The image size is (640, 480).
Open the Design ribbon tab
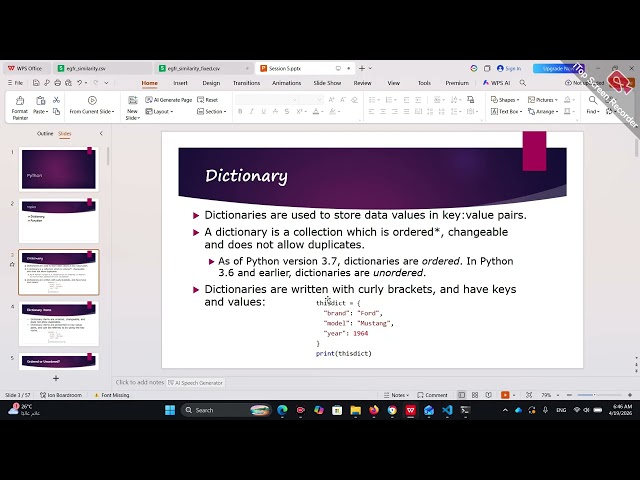(x=211, y=83)
